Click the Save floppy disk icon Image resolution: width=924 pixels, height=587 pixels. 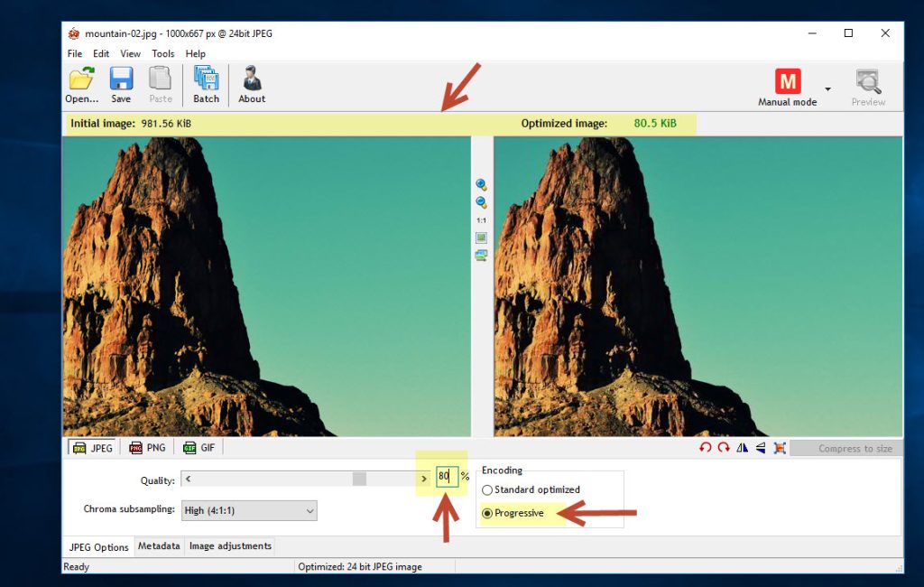(121, 84)
